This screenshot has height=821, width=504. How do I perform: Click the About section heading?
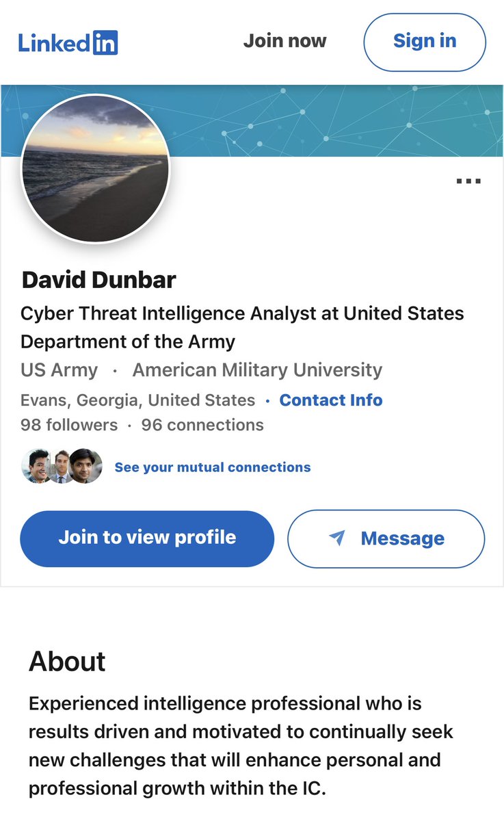coord(67,662)
